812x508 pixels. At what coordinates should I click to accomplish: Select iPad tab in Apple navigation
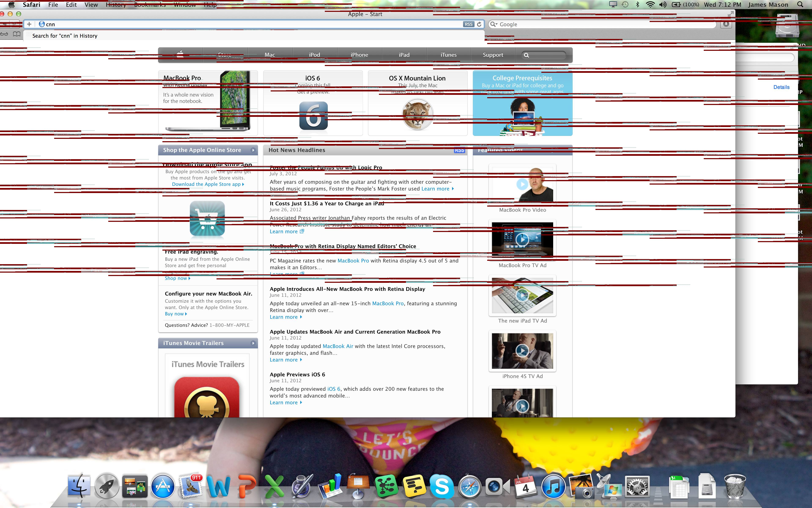(404, 55)
